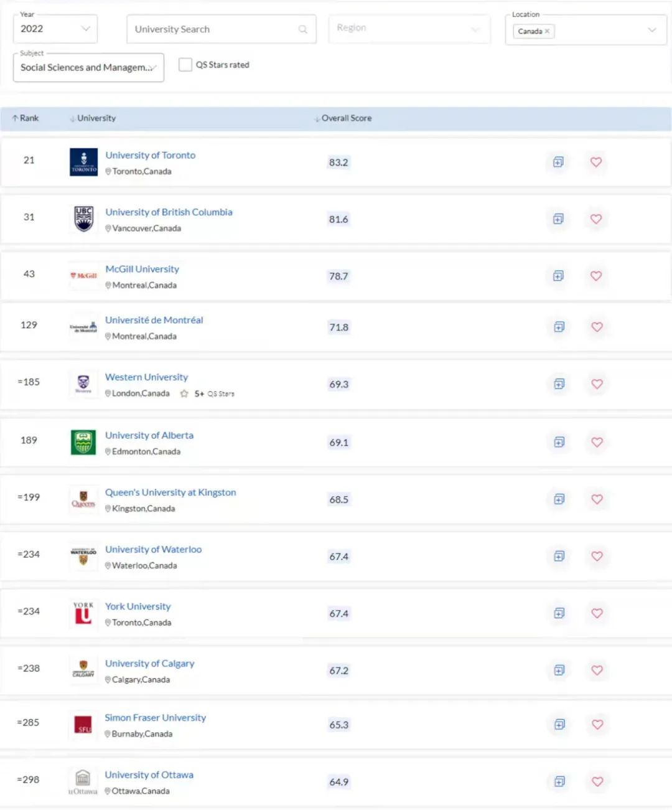Add University of Calgary to compare
This screenshot has height=810, width=672.
click(x=559, y=670)
